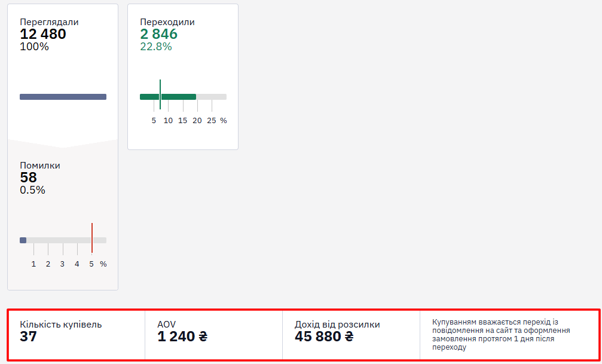This screenshot has height=364, width=602.
Task: Click the Дохід від розсилки amount
Action: [324, 337]
